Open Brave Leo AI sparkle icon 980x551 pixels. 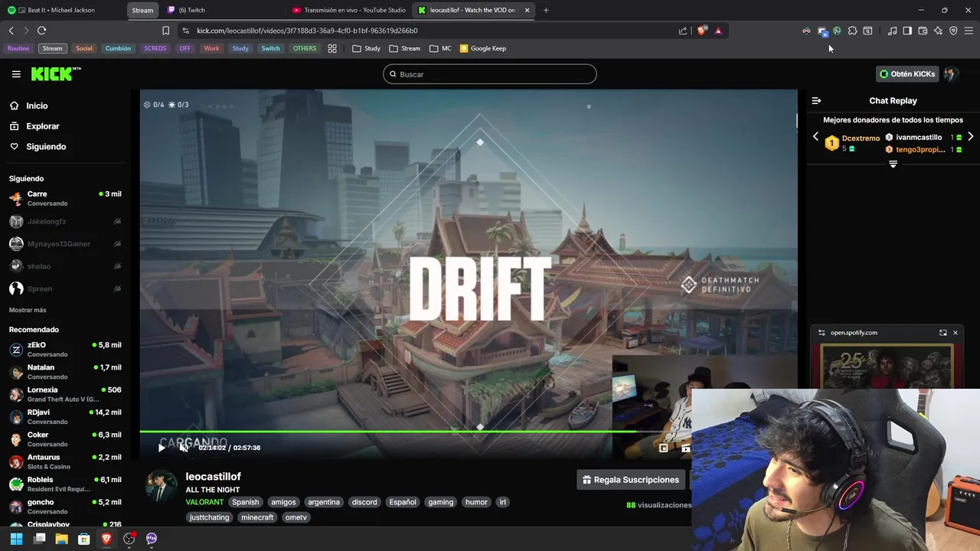coord(938,31)
